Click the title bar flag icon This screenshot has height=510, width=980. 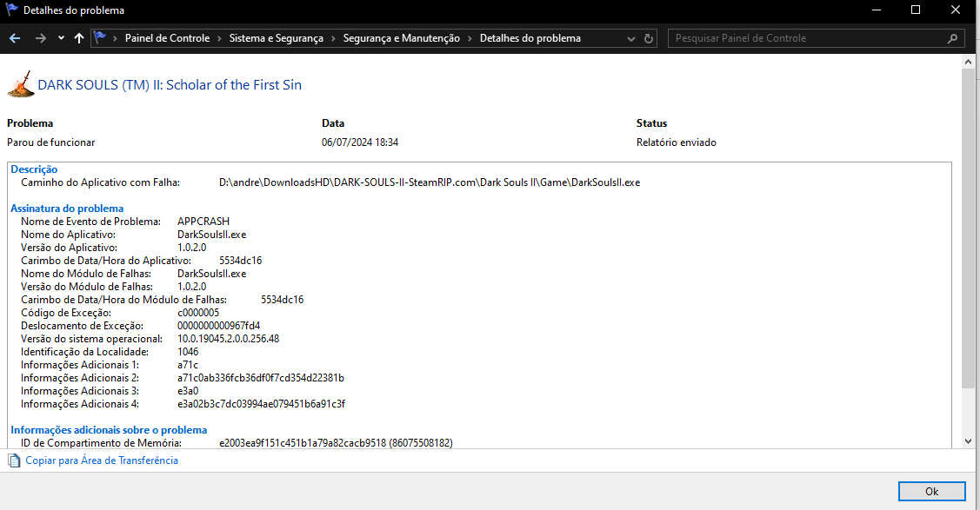point(12,10)
